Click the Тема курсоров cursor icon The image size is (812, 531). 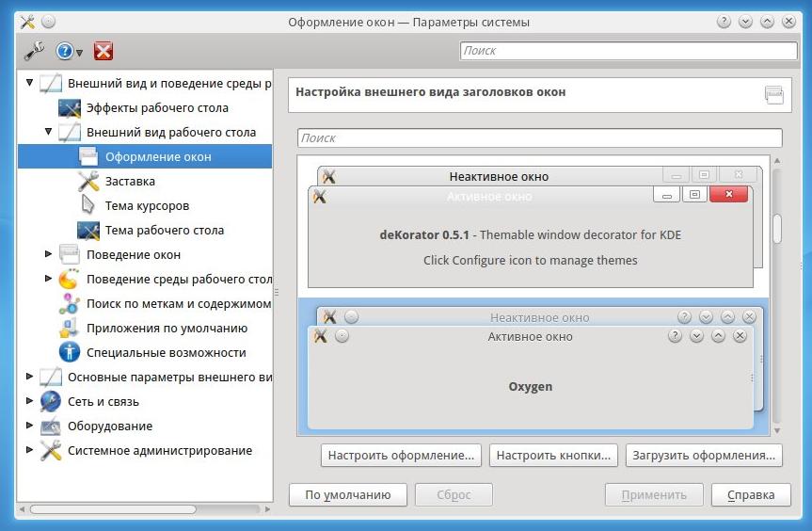(88, 205)
